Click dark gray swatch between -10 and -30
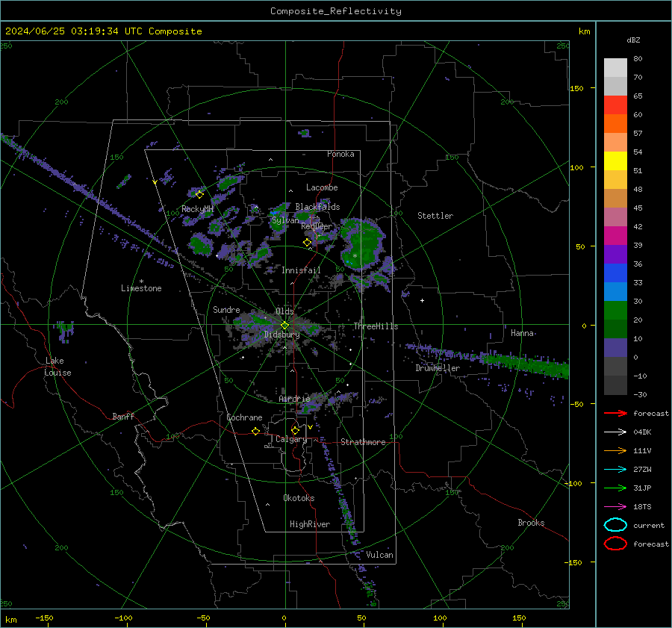 tap(615, 385)
